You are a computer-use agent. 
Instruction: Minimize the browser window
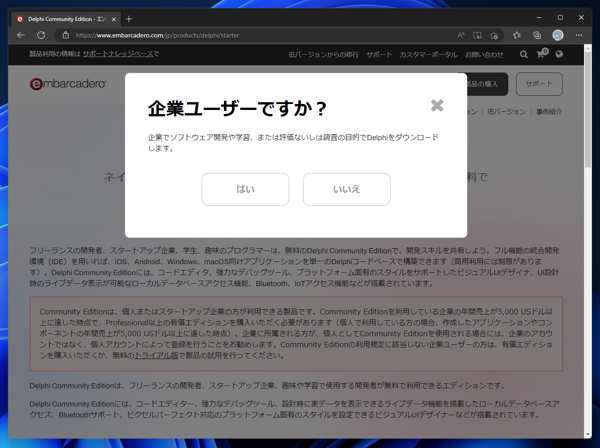point(539,18)
